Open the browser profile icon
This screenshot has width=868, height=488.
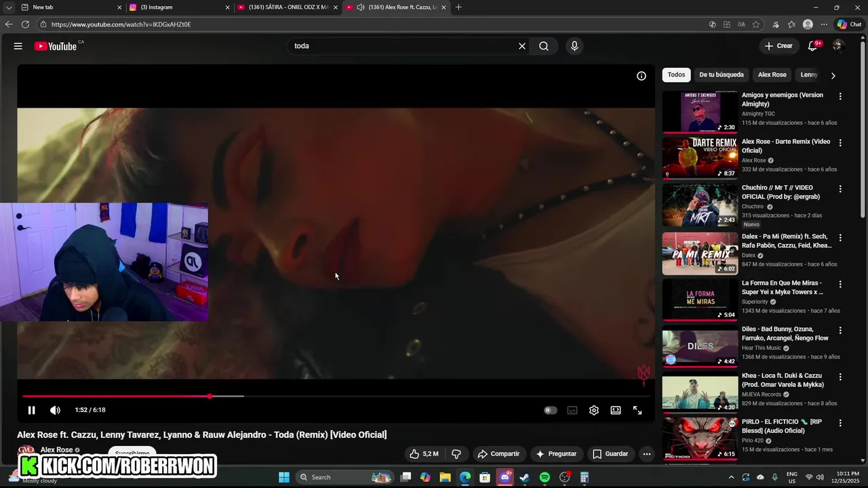pos(808,24)
